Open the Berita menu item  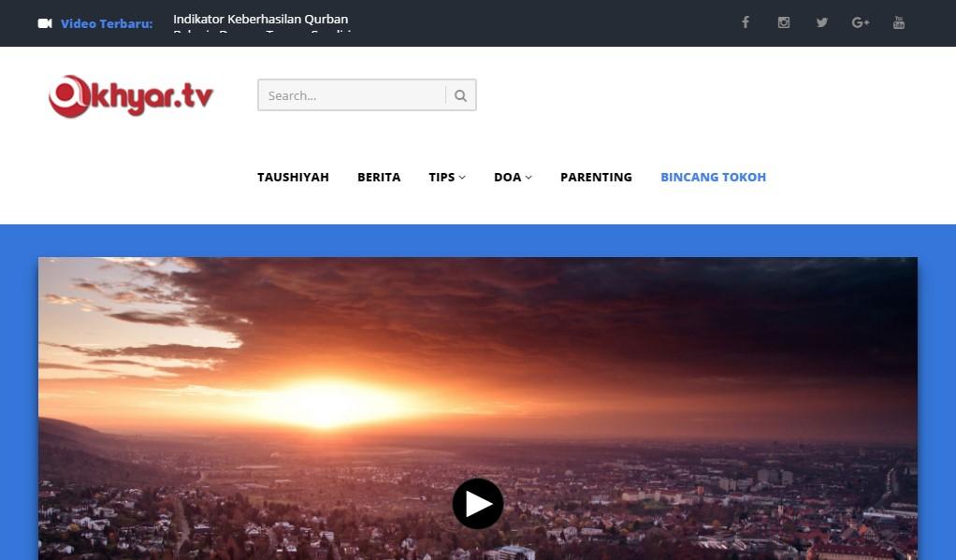click(379, 178)
